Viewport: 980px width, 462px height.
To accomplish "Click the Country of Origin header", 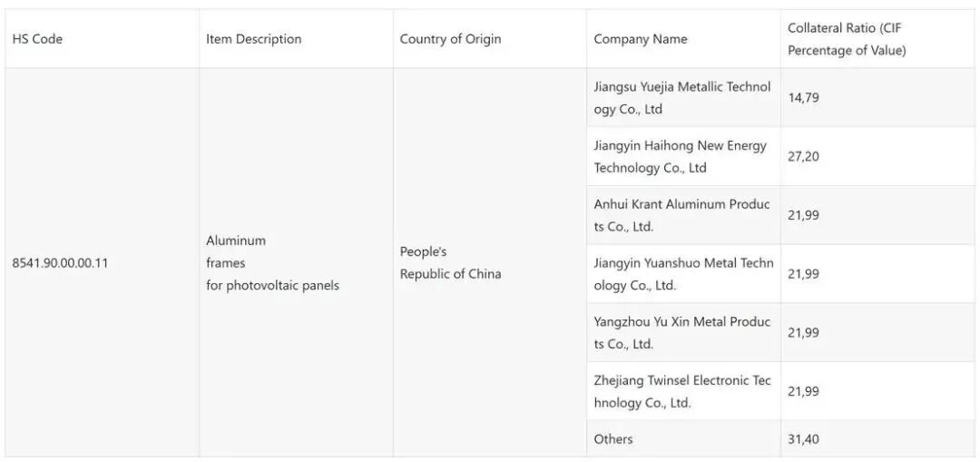I will pyautogui.click(x=450, y=39).
